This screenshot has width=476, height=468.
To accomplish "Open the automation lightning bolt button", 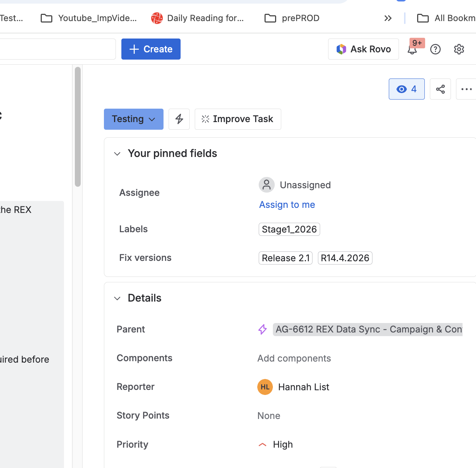I will coord(179,119).
